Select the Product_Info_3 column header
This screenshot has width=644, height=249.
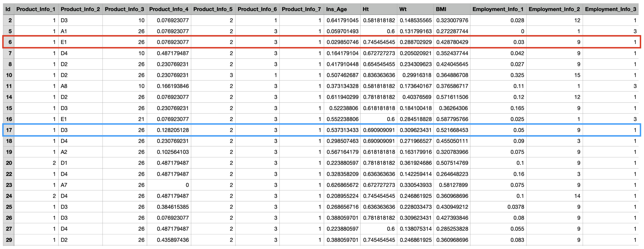[x=125, y=9]
